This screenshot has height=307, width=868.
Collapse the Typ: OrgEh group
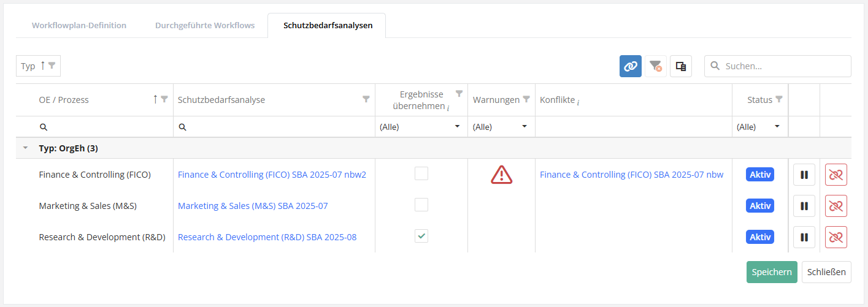point(25,148)
